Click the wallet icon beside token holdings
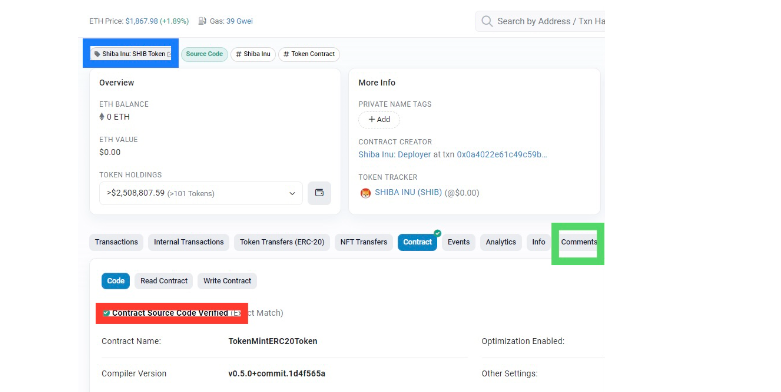Image resolution: width=781 pixels, height=392 pixels. pos(319,193)
